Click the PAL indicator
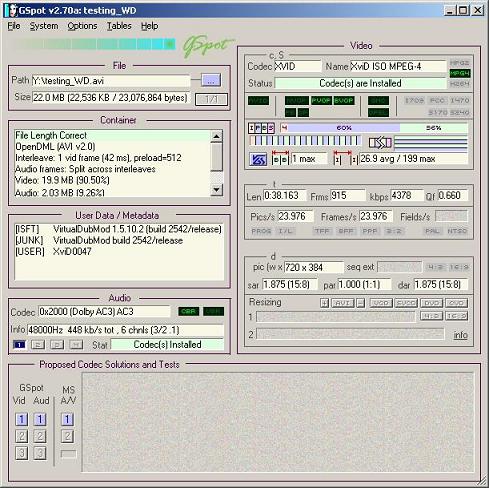 tap(433, 231)
